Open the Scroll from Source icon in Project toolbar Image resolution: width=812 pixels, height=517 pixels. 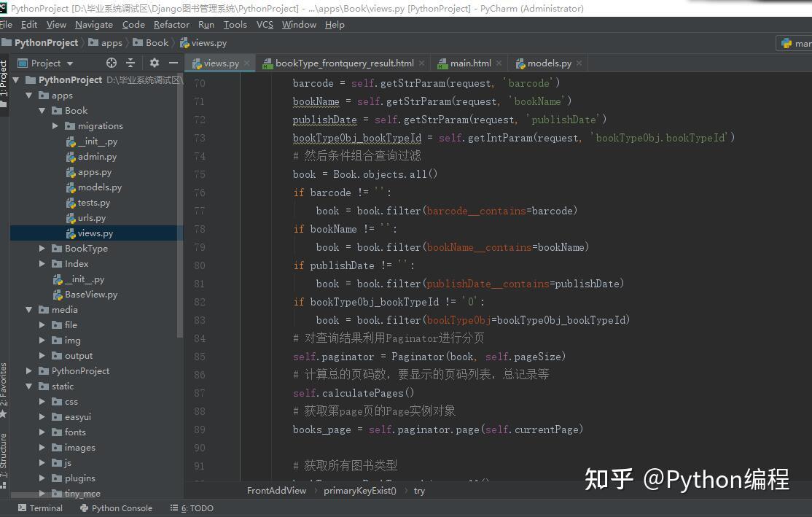111,63
